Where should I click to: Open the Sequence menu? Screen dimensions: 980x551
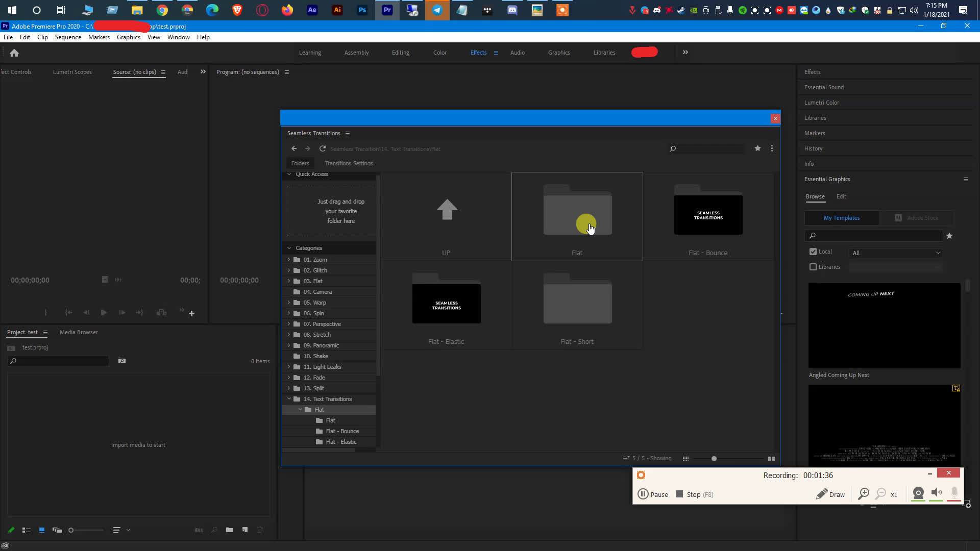pyautogui.click(x=68, y=37)
